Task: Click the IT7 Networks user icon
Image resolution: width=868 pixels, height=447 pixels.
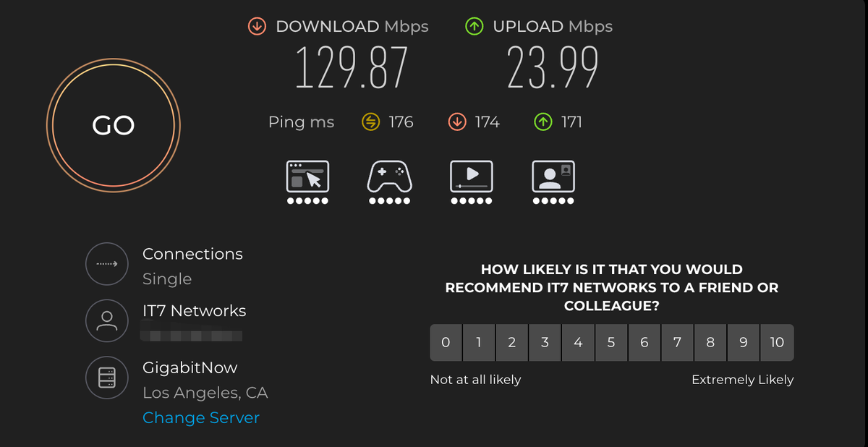Action: coord(106,320)
